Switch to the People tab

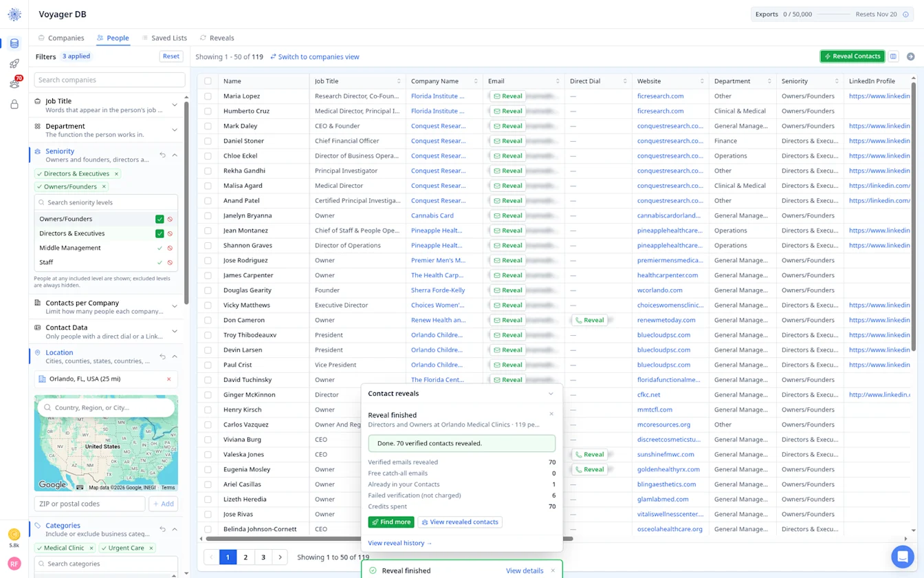(113, 38)
